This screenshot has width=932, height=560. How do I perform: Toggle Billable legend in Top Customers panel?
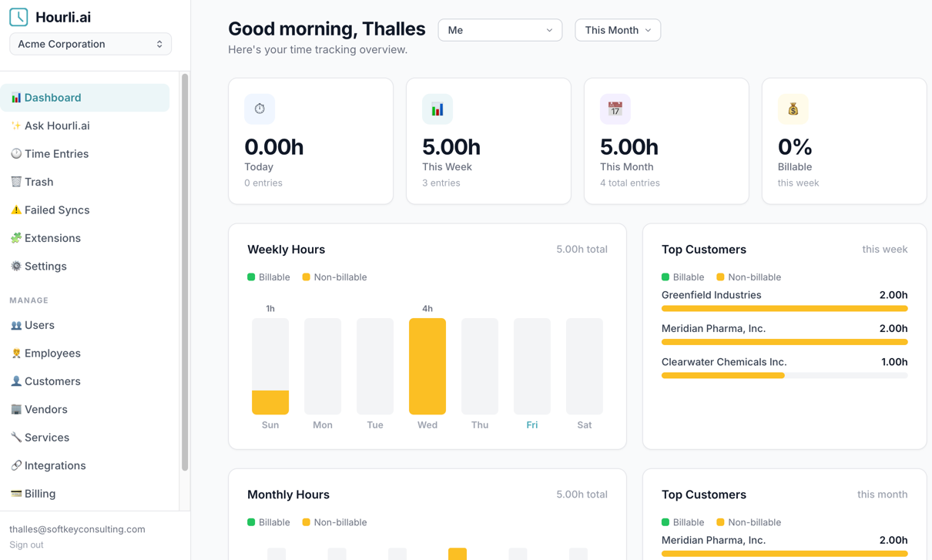pyautogui.click(x=684, y=277)
